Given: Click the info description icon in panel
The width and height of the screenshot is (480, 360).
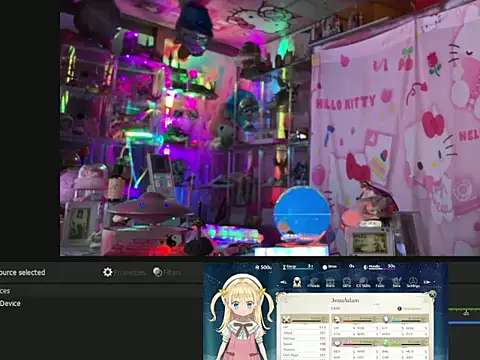Looking at the screenshot, I should tap(400, 309).
